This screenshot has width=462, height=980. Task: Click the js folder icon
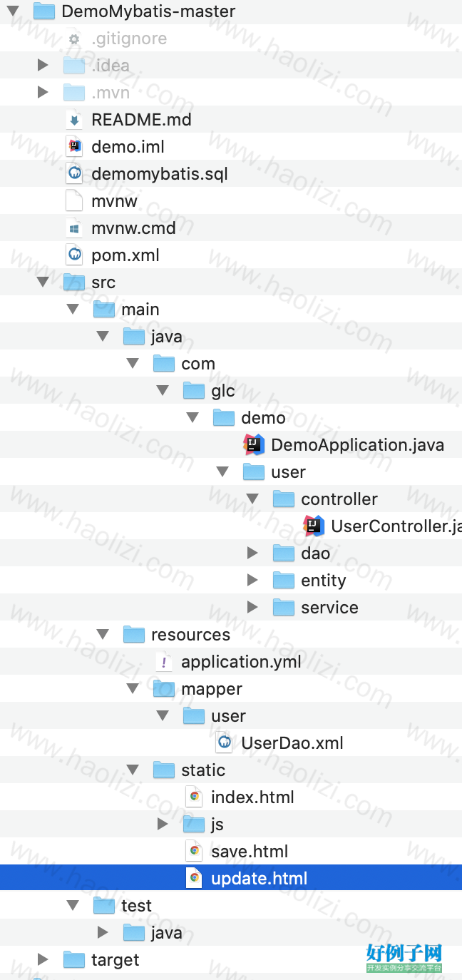pos(194,825)
